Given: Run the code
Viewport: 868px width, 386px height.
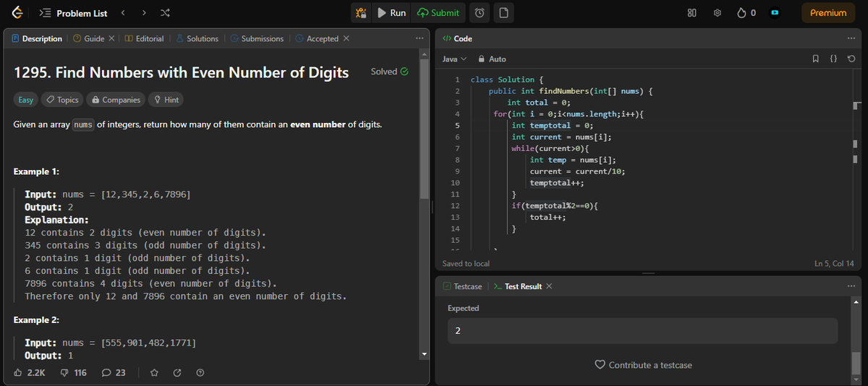Looking at the screenshot, I should coord(391,13).
